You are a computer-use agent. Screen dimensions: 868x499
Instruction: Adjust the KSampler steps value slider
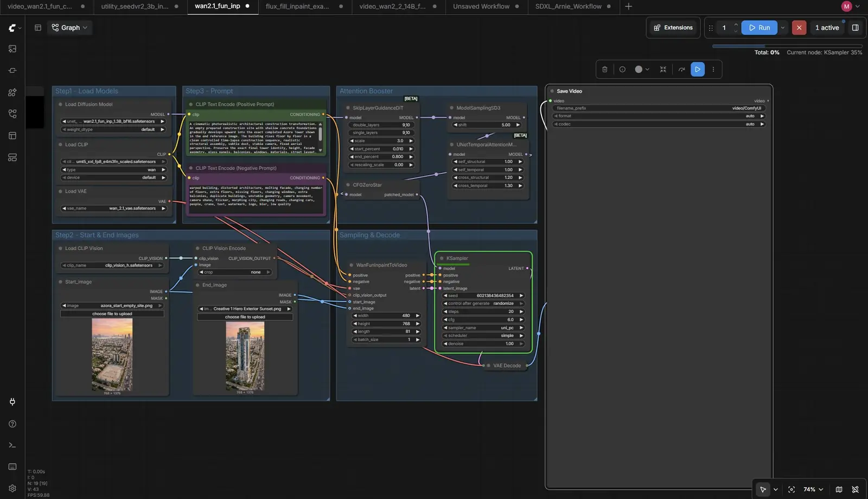(483, 312)
